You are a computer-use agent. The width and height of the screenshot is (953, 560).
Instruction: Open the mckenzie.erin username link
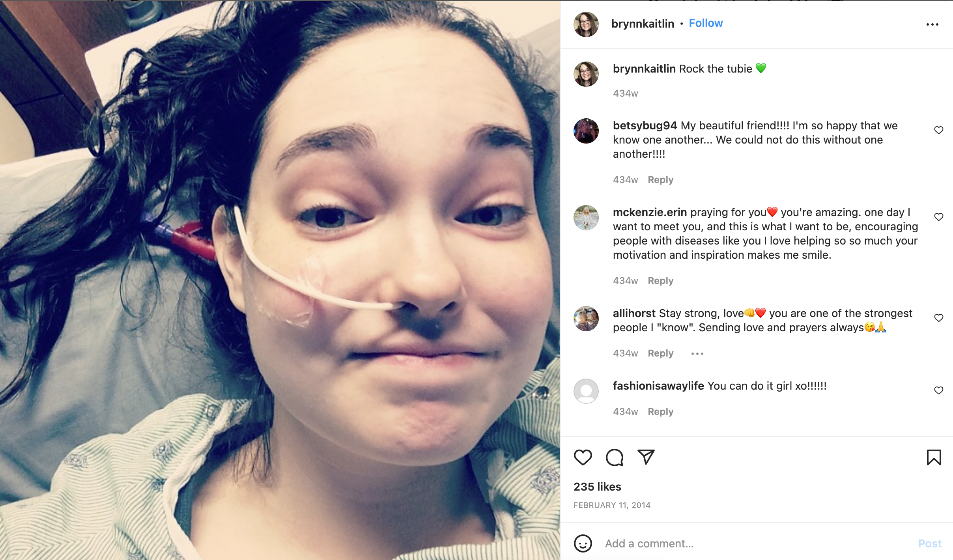click(650, 212)
